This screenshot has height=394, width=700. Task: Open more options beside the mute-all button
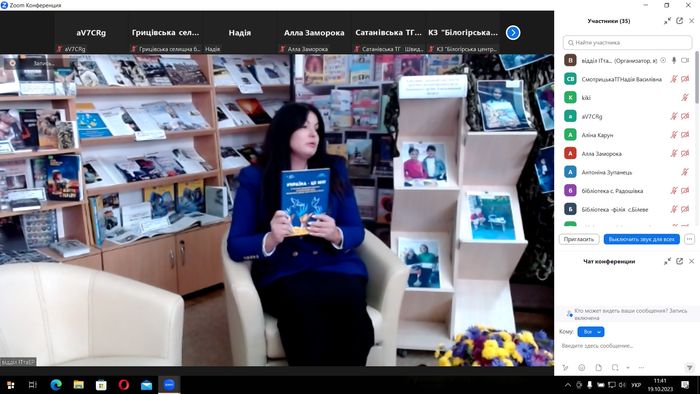coord(689,239)
